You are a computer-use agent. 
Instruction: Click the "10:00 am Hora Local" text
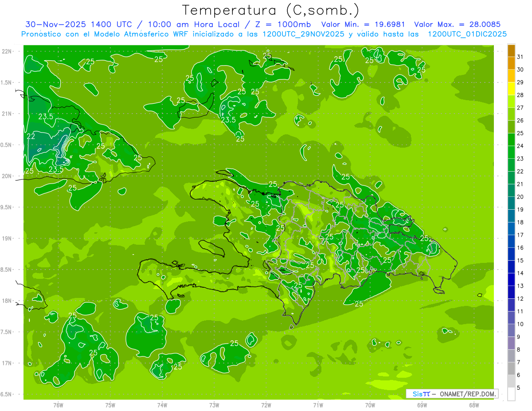tap(193, 24)
